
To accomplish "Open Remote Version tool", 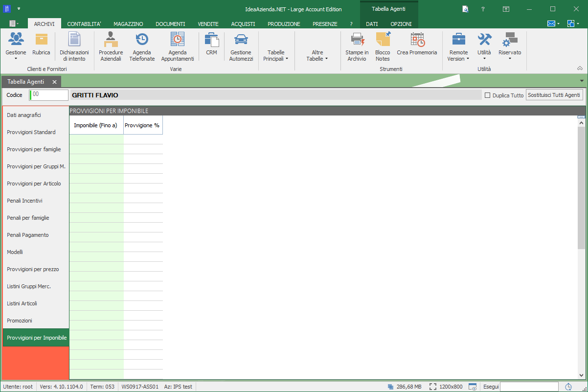I will [458, 39].
